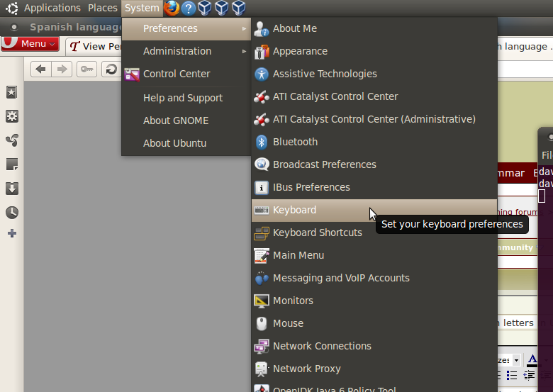Open the Applications menu
553x392 pixels.
pyautogui.click(x=52, y=8)
